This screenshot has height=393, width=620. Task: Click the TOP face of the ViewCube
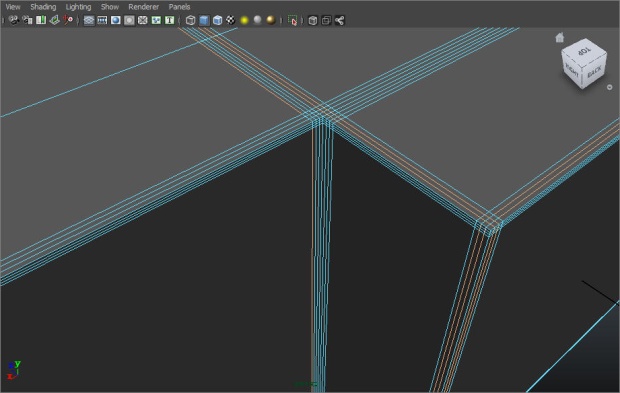click(x=584, y=51)
